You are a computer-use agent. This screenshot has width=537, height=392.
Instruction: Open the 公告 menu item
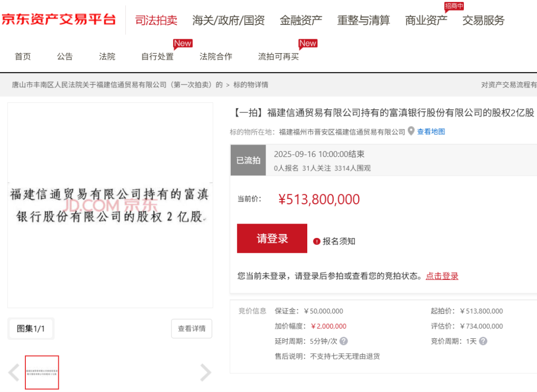point(65,57)
